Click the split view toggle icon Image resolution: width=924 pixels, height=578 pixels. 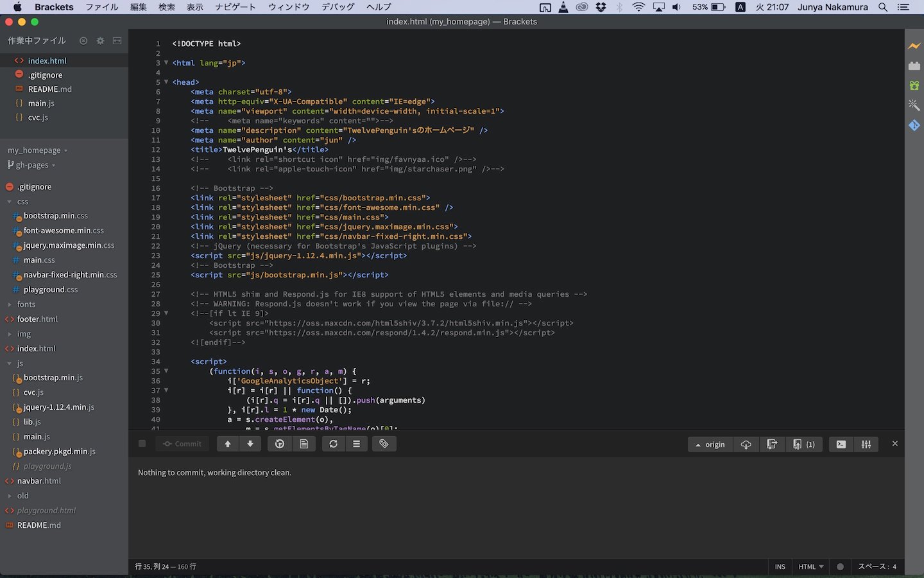click(x=117, y=40)
